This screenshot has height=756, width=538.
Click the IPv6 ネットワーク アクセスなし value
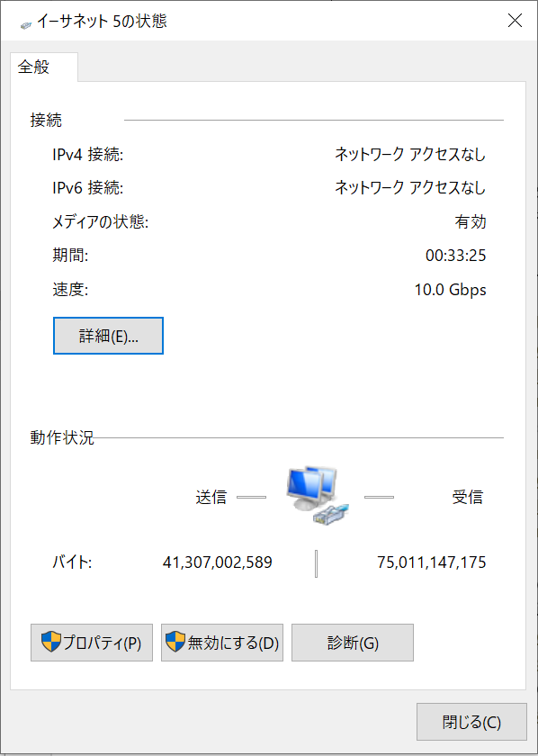click(x=410, y=188)
